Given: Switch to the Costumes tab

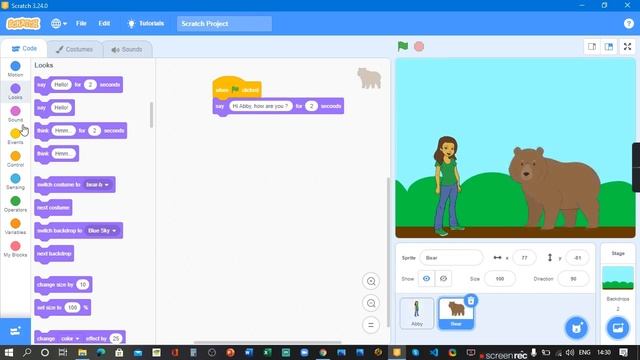Looking at the screenshot, I should click(x=74, y=49).
